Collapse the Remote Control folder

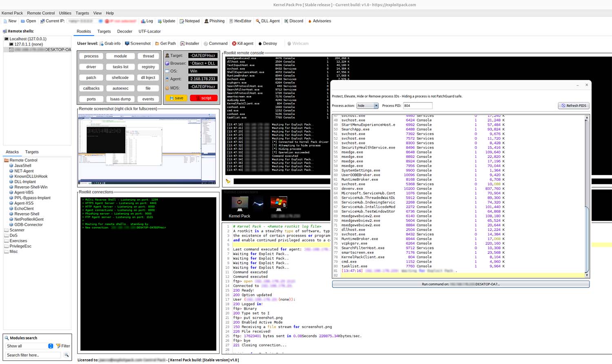coord(7,160)
